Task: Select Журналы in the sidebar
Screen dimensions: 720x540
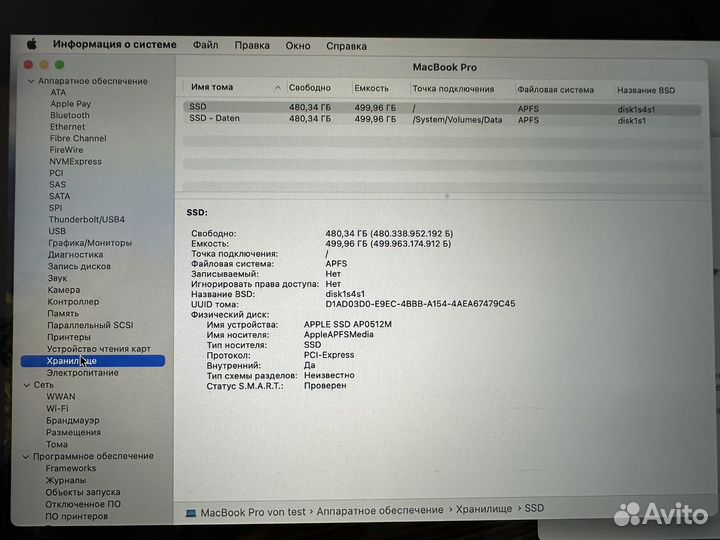Action: tap(66, 480)
